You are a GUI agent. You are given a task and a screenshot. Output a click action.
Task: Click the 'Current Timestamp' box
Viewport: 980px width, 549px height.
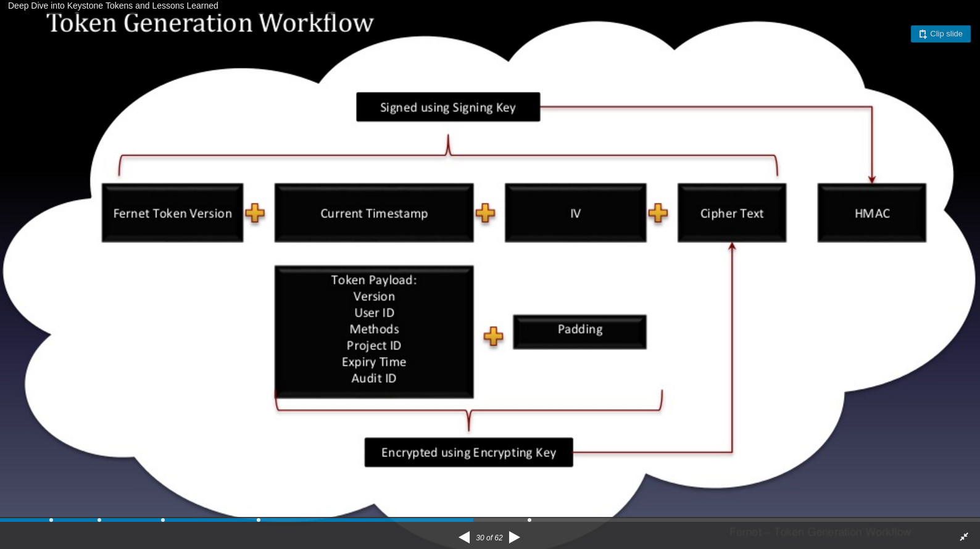(x=374, y=213)
